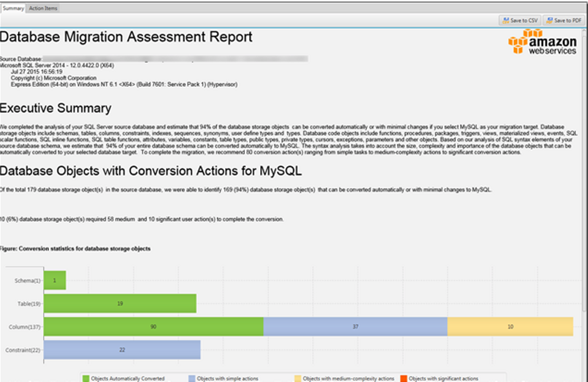The height and width of the screenshot is (382, 588).
Task: Click the Database Migration Assessment Report title
Action: [x=126, y=37]
